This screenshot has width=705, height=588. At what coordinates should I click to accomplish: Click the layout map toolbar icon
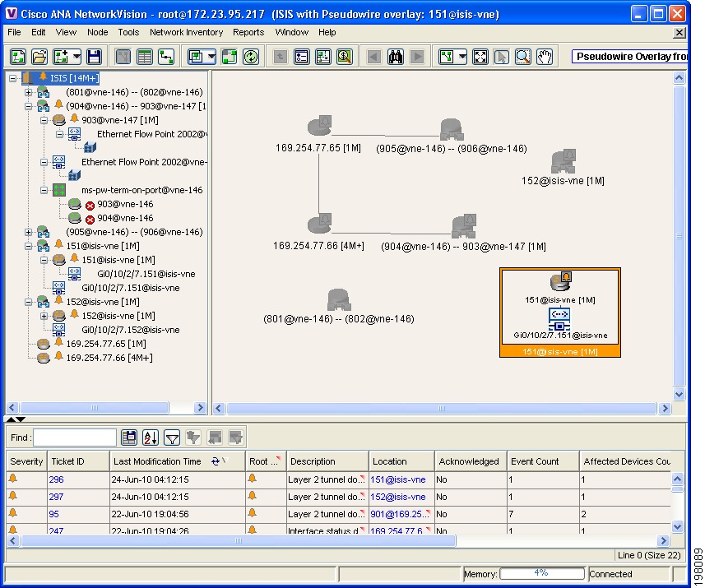coord(447,57)
